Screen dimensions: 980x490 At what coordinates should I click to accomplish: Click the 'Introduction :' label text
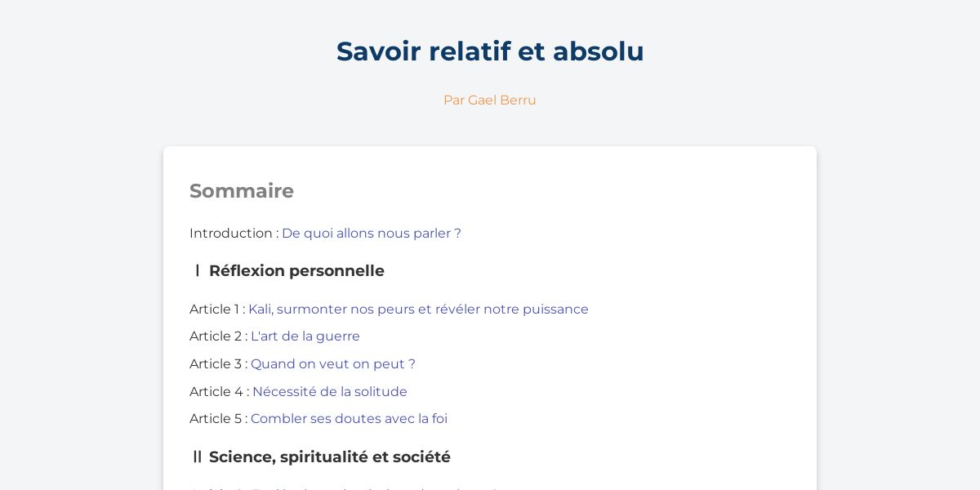234,234
